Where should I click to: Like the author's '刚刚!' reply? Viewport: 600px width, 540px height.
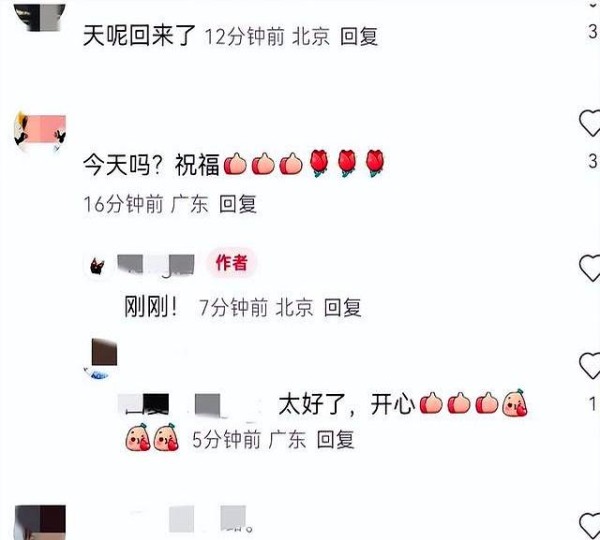click(x=590, y=268)
